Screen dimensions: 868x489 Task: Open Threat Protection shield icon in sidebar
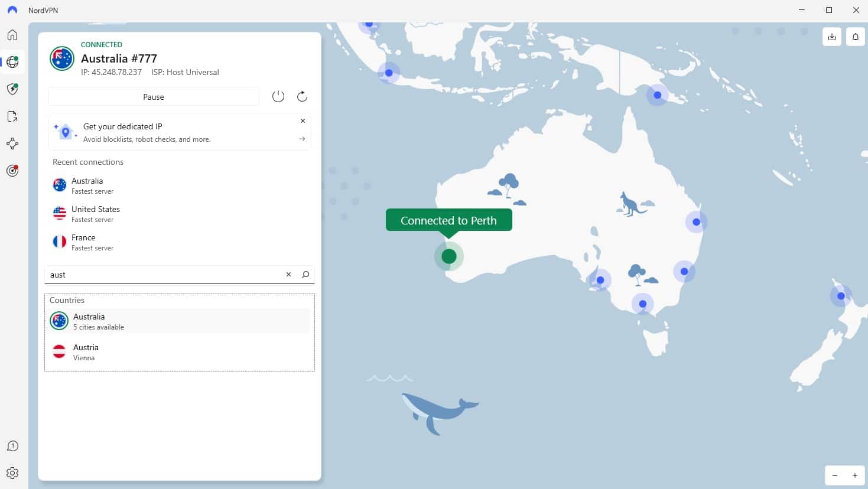[12, 89]
